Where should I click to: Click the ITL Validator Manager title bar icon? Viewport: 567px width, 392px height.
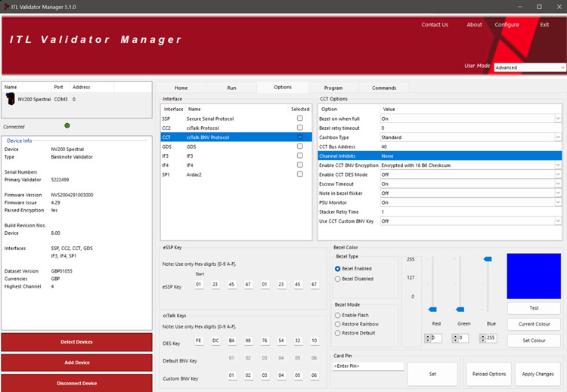[6, 7]
